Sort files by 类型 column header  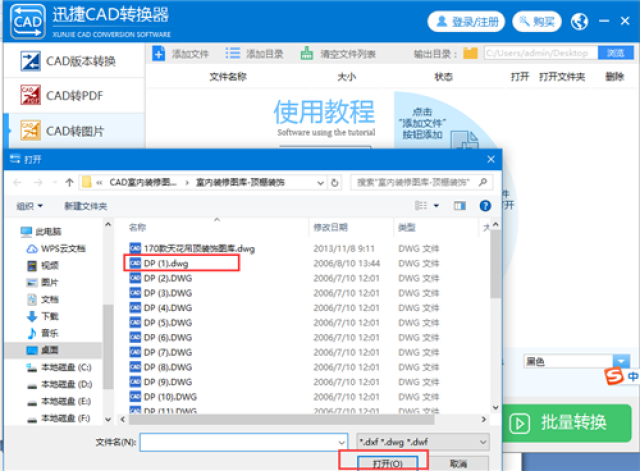(x=407, y=227)
